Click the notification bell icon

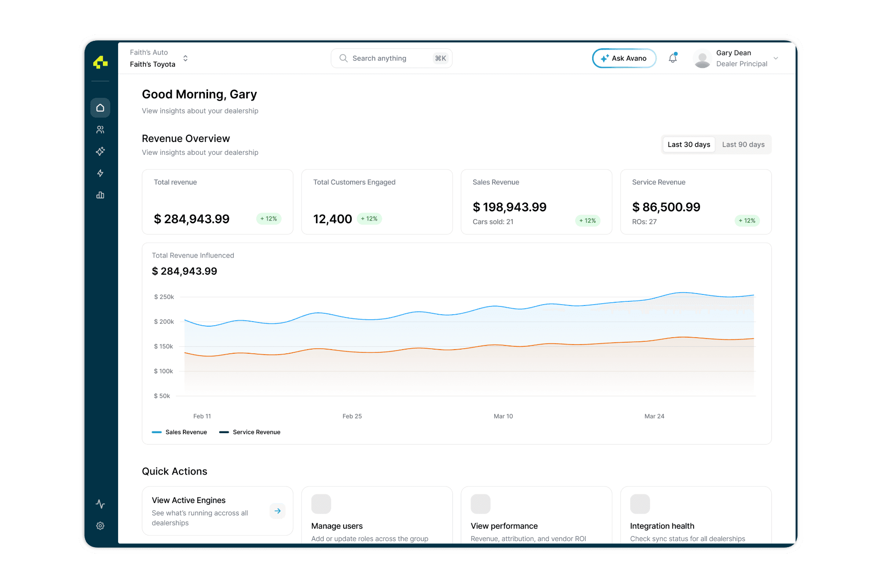pyautogui.click(x=673, y=58)
